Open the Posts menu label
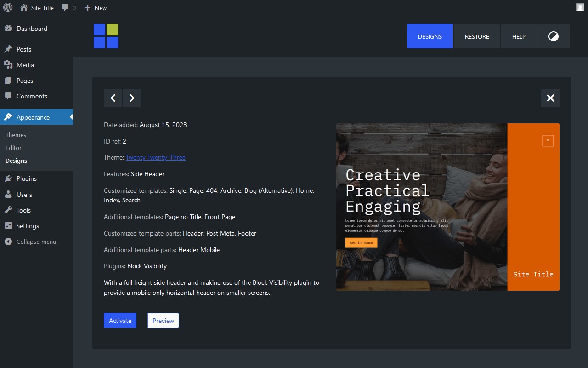 coord(24,49)
